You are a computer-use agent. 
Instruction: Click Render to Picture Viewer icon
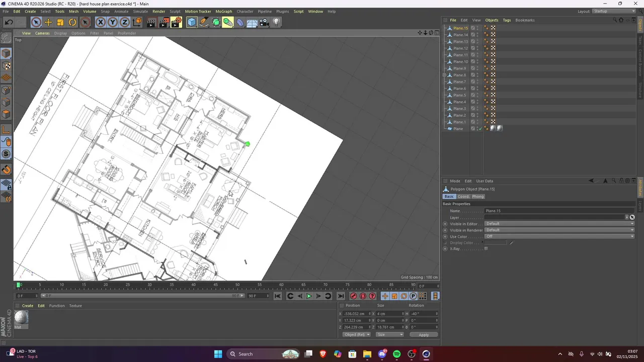[x=164, y=22]
